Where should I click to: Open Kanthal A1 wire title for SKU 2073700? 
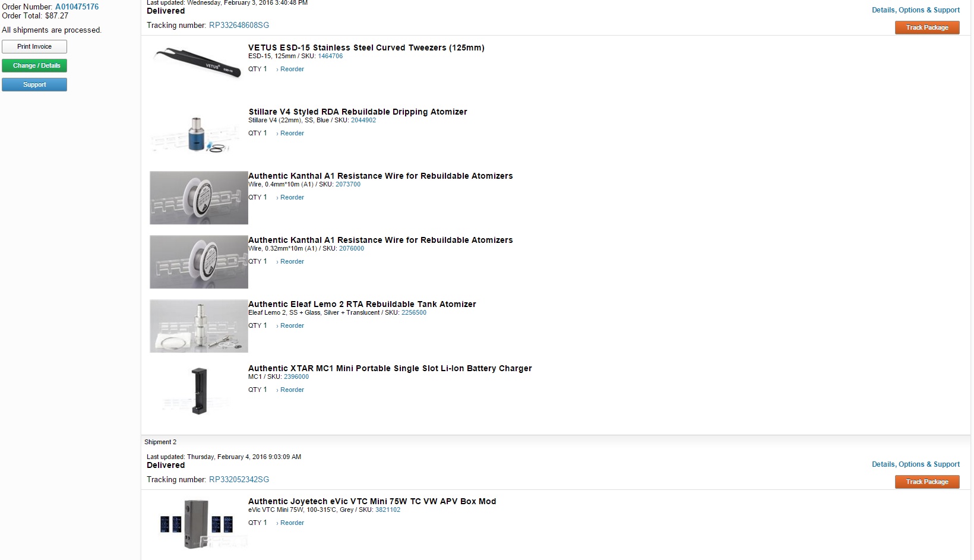click(x=380, y=176)
